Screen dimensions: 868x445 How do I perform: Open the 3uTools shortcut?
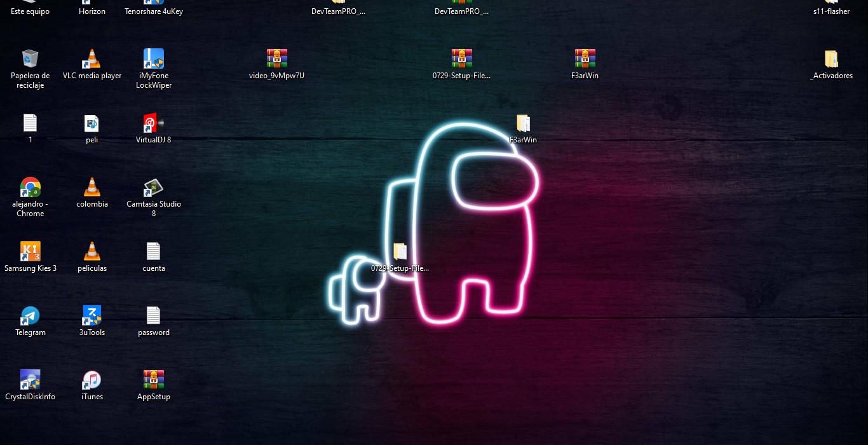(92, 316)
